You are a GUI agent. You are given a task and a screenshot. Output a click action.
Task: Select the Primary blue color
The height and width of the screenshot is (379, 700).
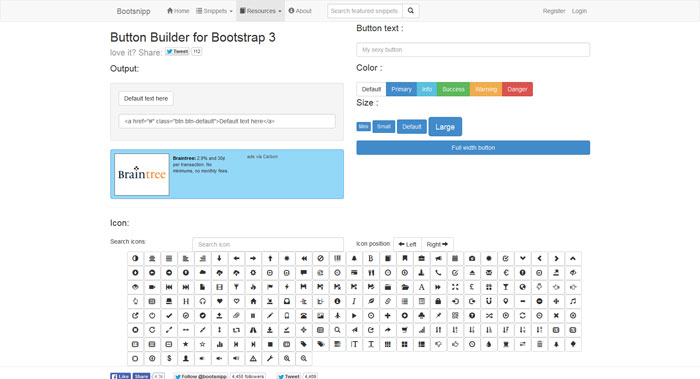click(401, 89)
